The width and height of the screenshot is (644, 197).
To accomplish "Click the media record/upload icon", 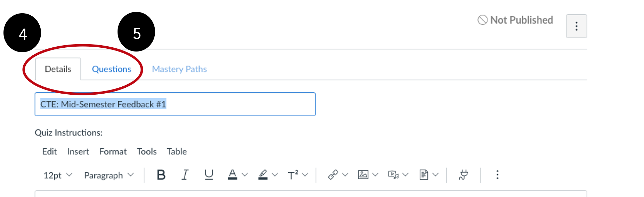I will click(393, 175).
